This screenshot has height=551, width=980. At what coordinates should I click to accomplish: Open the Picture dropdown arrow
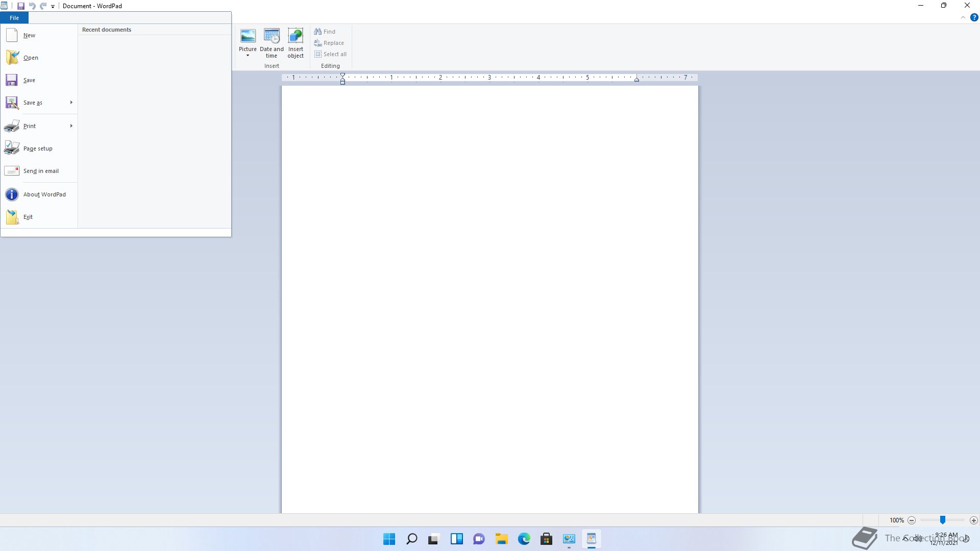[248, 56]
